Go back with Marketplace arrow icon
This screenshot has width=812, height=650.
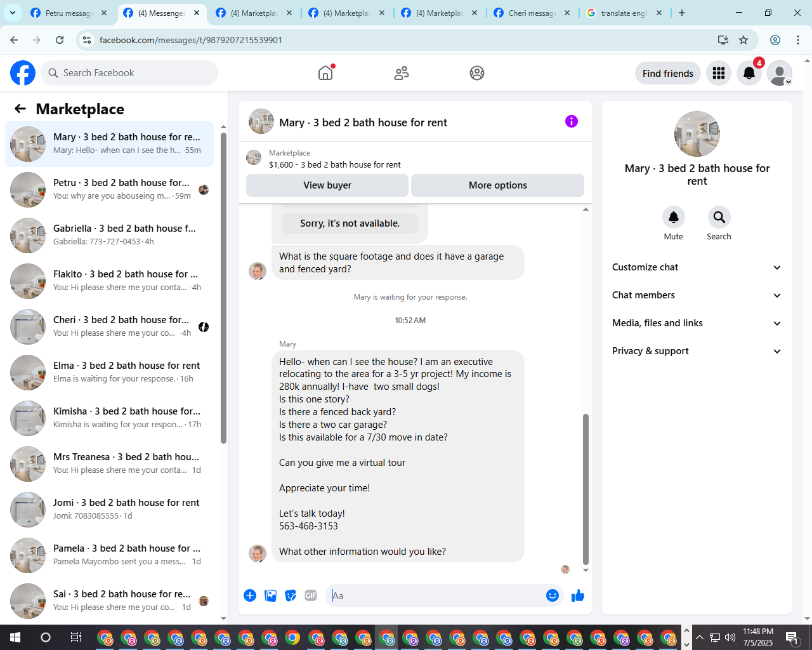[x=20, y=109]
